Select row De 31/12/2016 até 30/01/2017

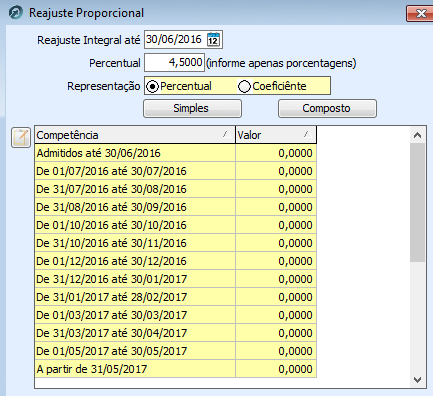click(176, 279)
